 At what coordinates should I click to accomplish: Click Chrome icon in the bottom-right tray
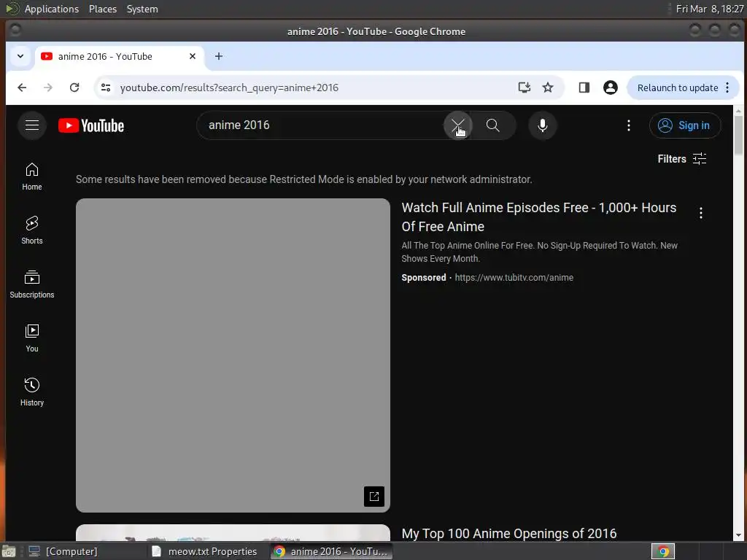click(662, 551)
